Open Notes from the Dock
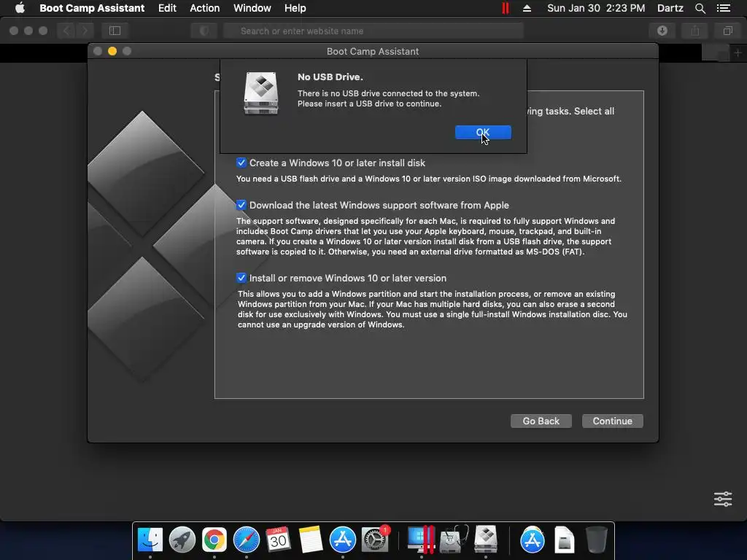This screenshot has height=560, width=747. click(x=311, y=540)
